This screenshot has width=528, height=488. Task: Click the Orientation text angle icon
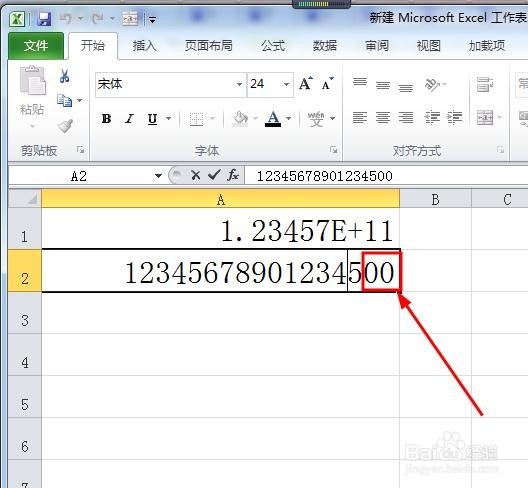pyautogui.click(x=433, y=84)
